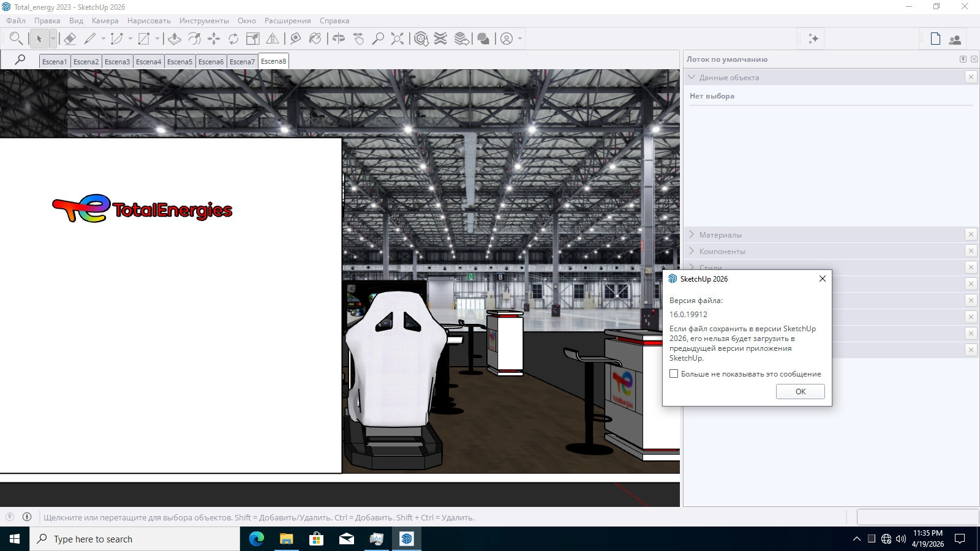Select the Paint Bucket tool
This screenshot has width=980, height=551.
(315, 39)
